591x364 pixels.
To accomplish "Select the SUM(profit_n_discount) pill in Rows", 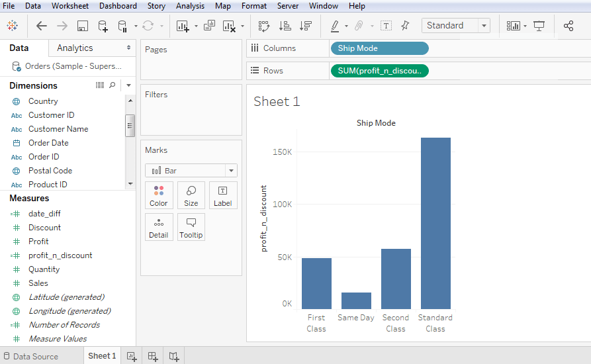I will pos(380,71).
